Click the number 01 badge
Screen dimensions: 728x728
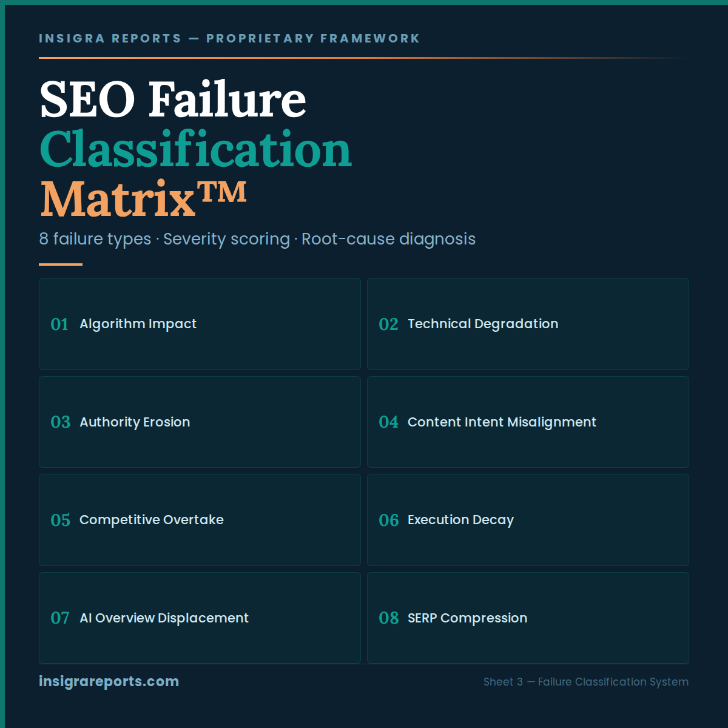(59, 325)
